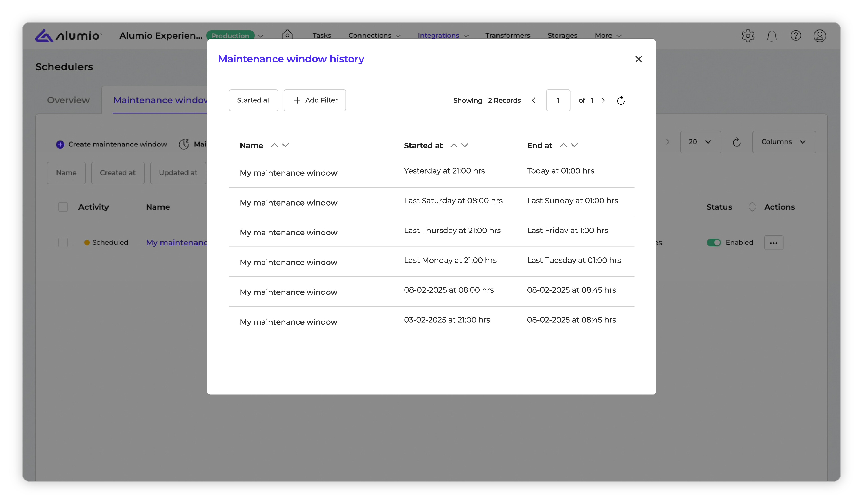The image size is (863, 504).
Task: Go to next page in history modal
Action: click(x=603, y=100)
